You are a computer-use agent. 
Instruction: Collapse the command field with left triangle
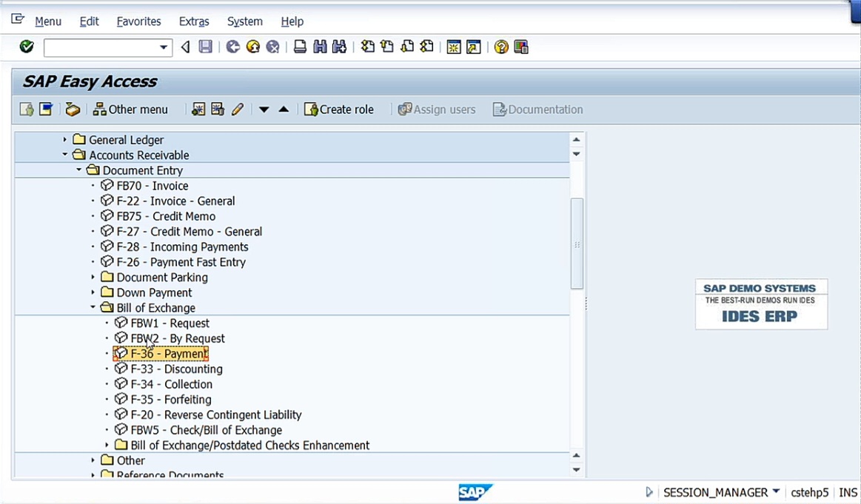186,47
